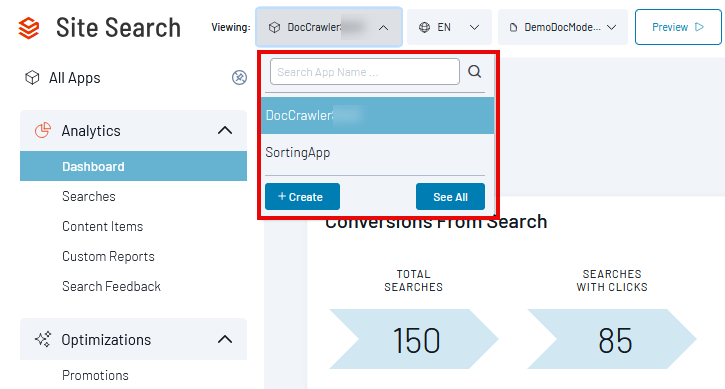Collapse the Optimizations section chevron
Viewport: 725px width, 389px height.
point(225,340)
